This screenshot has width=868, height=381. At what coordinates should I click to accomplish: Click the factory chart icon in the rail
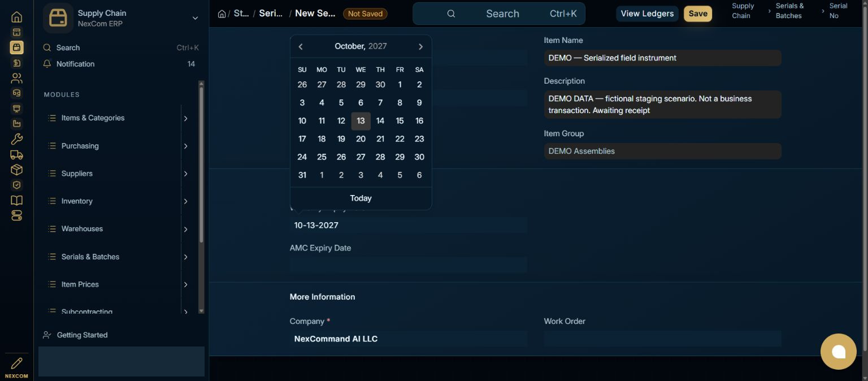click(x=17, y=124)
